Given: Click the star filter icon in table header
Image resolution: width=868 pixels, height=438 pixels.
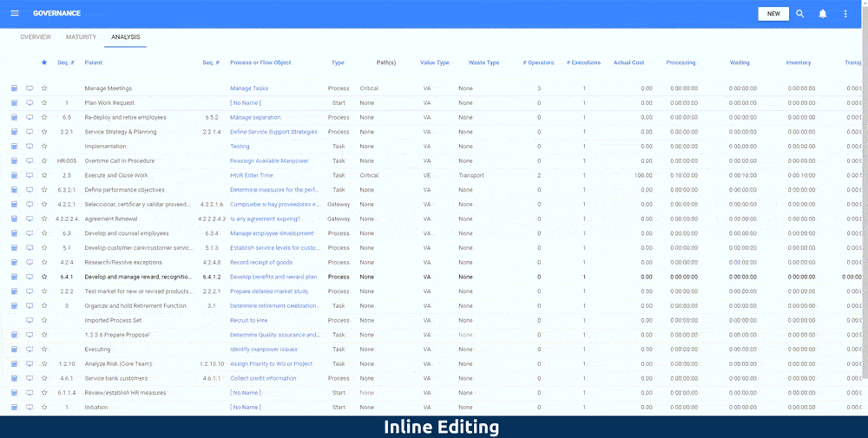Looking at the screenshot, I should (x=44, y=62).
